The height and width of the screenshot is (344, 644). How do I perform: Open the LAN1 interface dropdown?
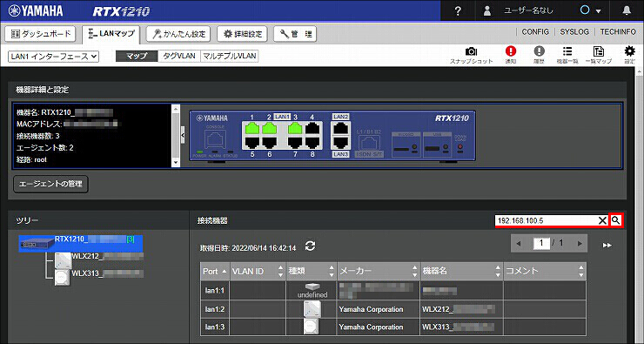tap(53, 57)
